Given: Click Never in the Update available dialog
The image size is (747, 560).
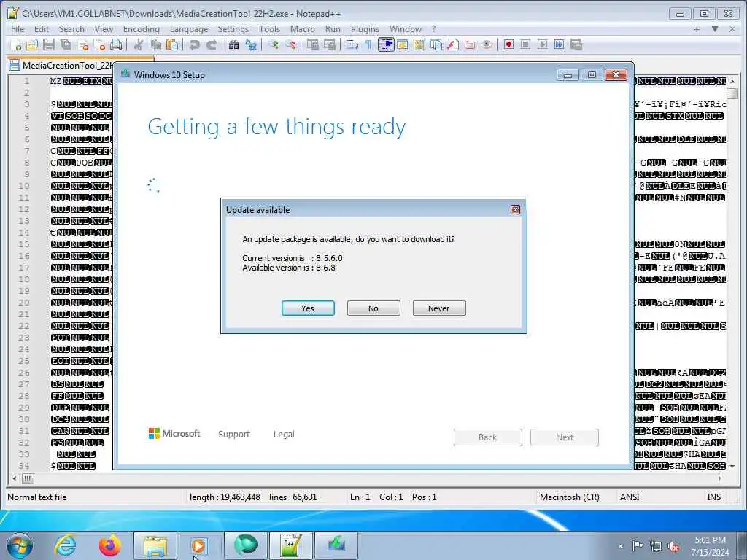Looking at the screenshot, I should [x=438, y=308].
